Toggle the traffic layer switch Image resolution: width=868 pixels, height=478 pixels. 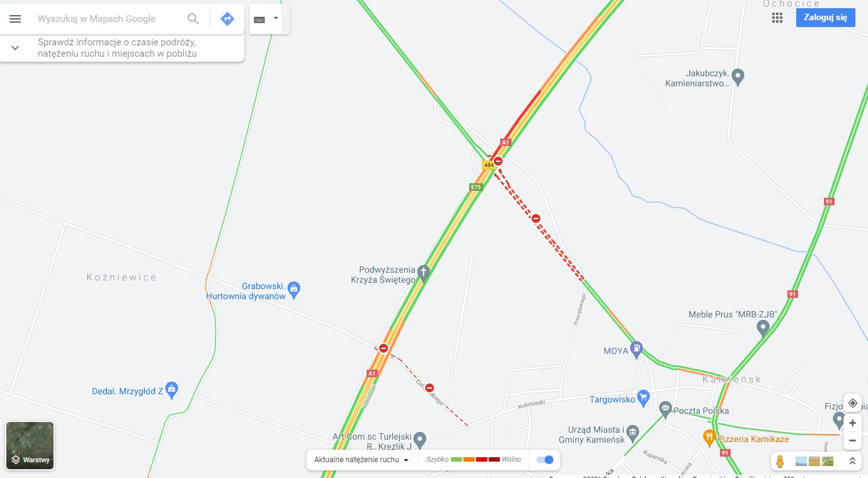(545, 460)
